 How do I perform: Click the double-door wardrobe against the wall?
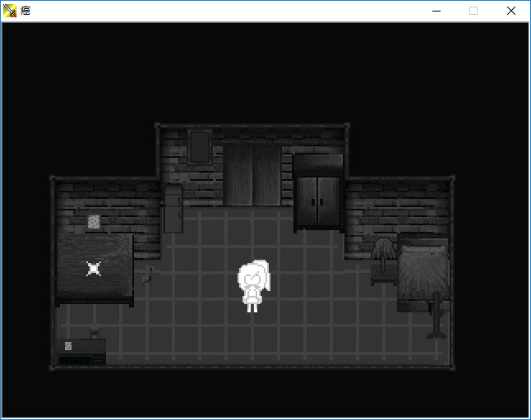pyautogui.click(x=318, y=192)
